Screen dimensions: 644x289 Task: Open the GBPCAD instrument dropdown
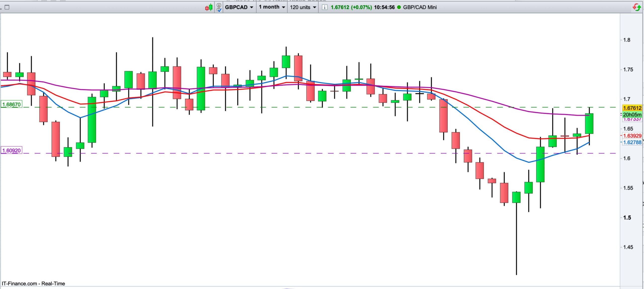tap(239, 7)
